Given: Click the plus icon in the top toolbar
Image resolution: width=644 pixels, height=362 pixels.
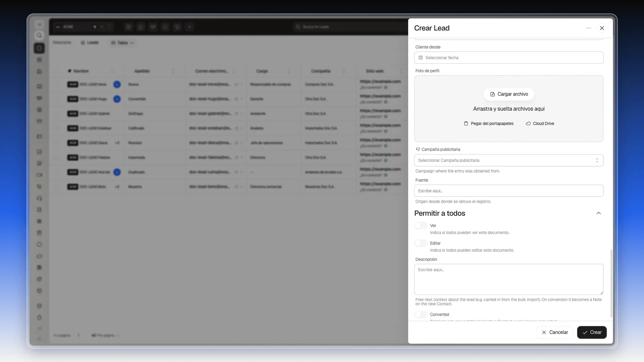Looking at the screenshot, I should click(190, 27).
